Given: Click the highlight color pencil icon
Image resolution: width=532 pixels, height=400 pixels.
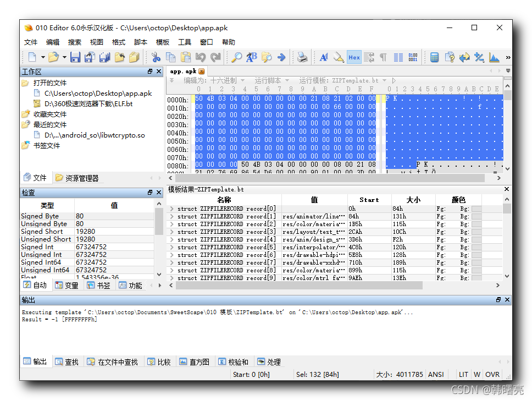Looking at the screenshot, I should (x=339, y=57).
